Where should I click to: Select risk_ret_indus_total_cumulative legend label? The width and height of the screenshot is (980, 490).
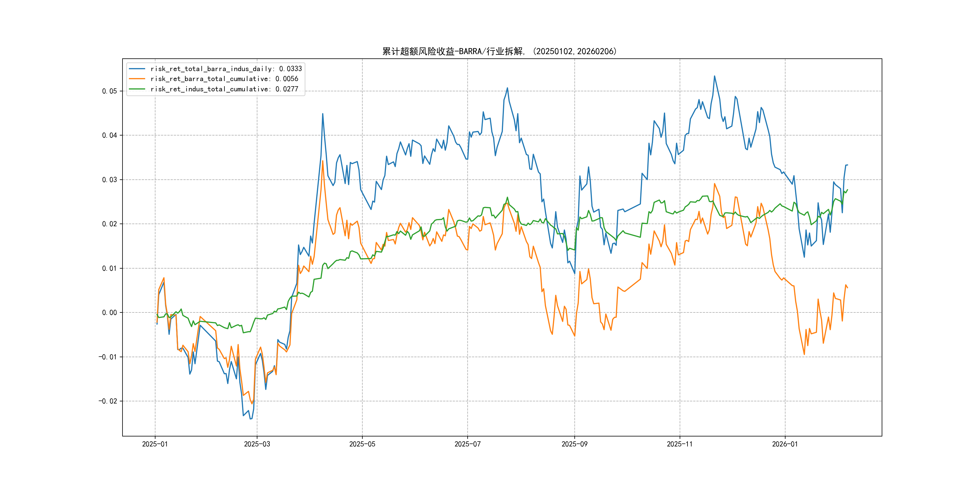point(224,89)
